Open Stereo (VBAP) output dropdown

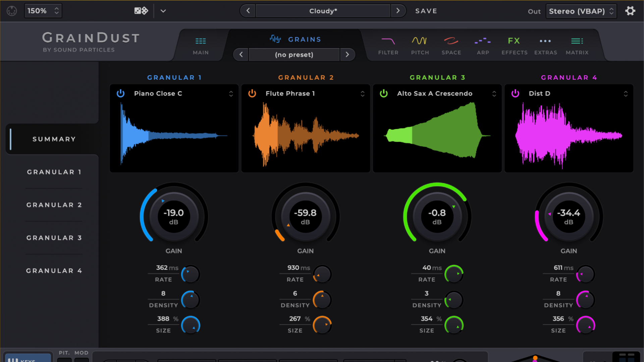tap(581, 11)
